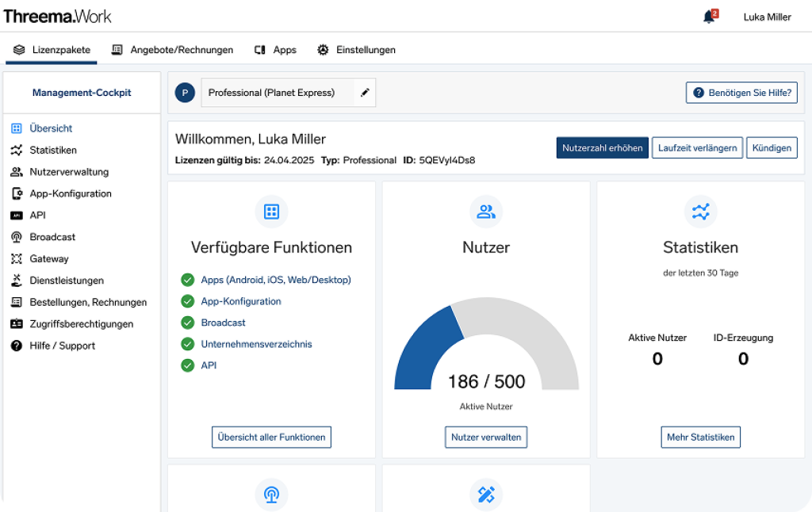Click the validity date 24.04.2025
This screenshot has height=512, width=812.
click(x=289, y=160)
